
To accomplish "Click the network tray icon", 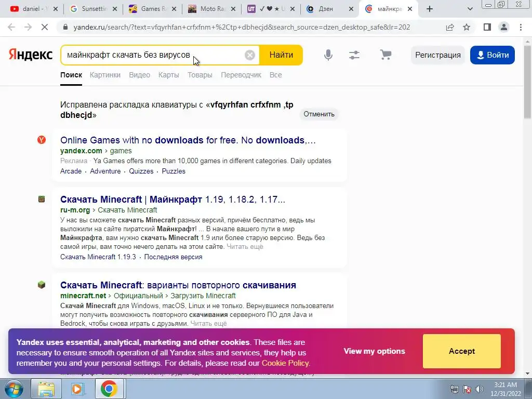I will 454,389.
